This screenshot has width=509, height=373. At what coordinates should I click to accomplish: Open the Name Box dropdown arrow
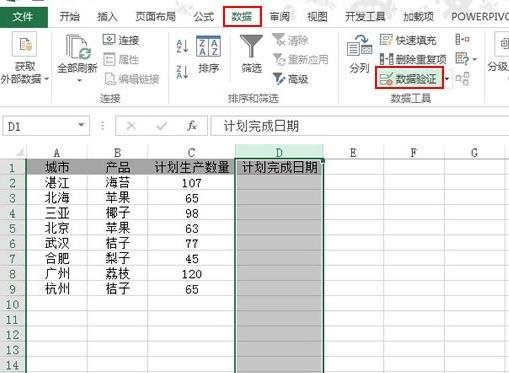coord(81,125)
